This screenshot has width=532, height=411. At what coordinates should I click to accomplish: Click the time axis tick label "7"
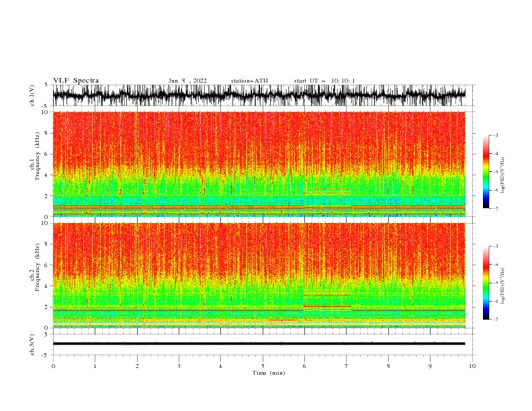(x=347, y=366)
